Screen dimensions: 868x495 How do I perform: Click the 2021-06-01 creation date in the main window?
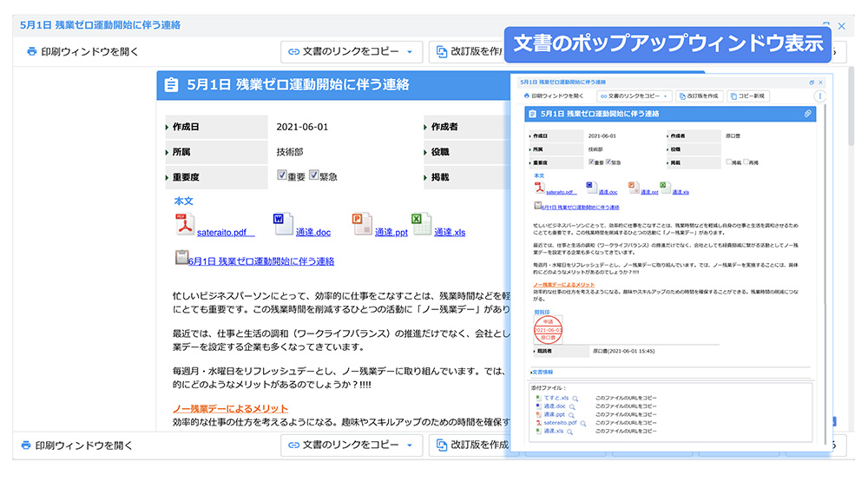pyautogui.click(x=302, y=127)
